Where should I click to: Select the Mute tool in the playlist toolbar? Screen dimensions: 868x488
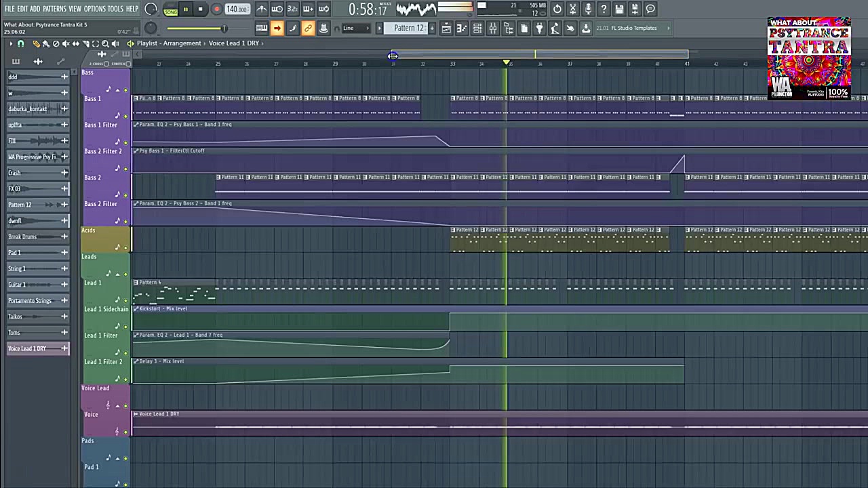(65, 43)
